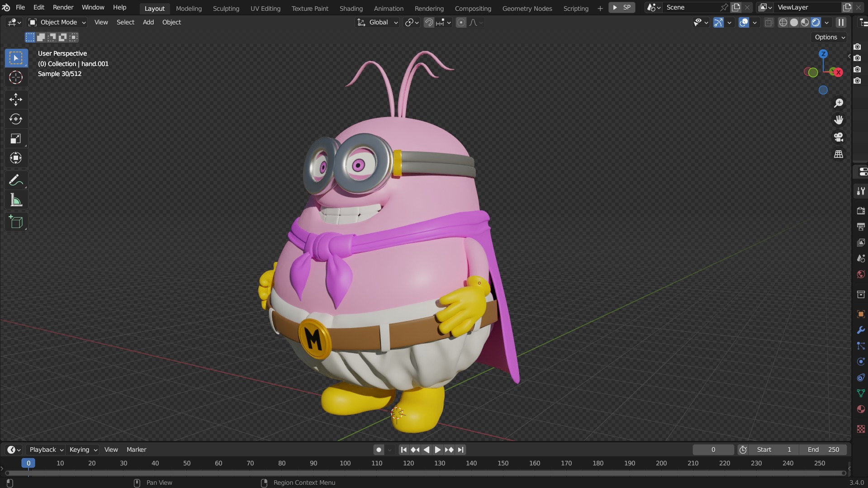Open the Scene properties tab
This screenshot has width=868, height=488.
coord(861,258)
